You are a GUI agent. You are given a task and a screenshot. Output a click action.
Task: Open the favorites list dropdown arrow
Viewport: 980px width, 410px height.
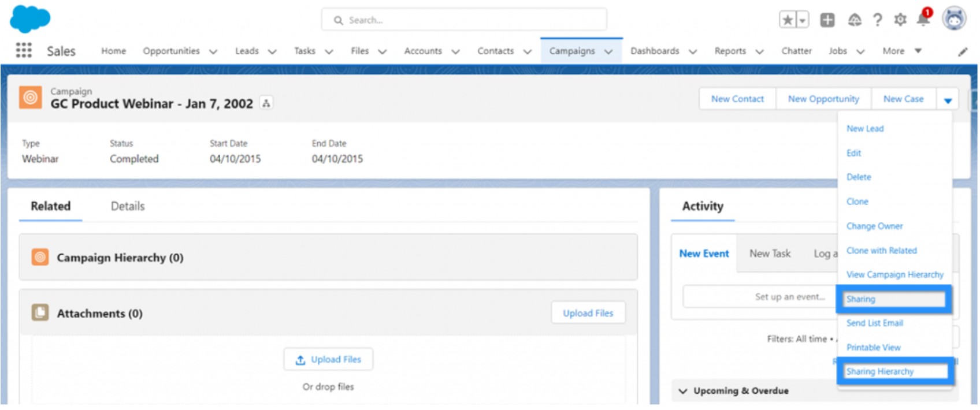[x=802, y=20]
